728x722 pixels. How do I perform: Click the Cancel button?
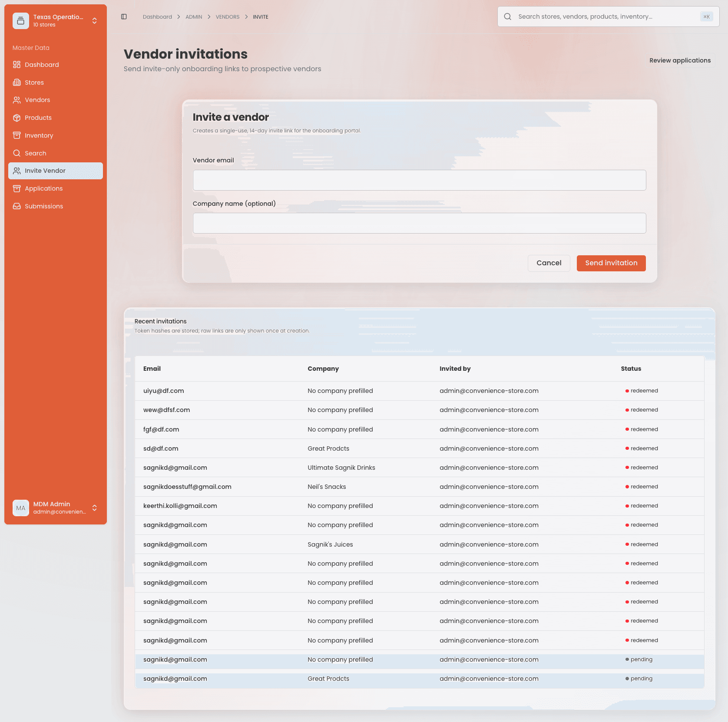(549, 263)
